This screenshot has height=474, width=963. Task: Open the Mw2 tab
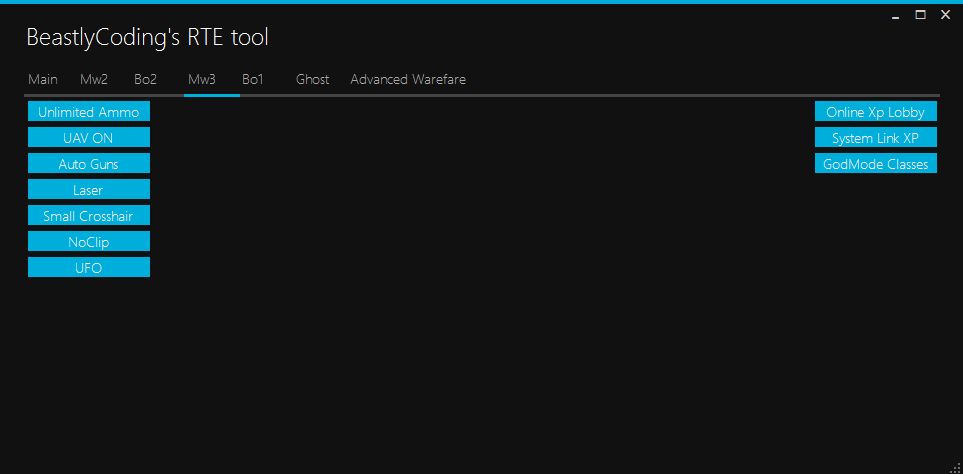tap(94, 79)
